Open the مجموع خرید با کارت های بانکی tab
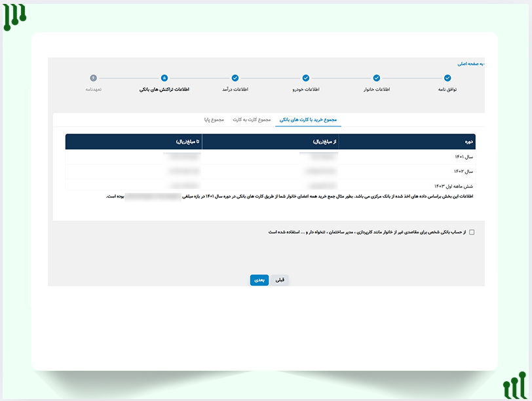 (308, 120)
